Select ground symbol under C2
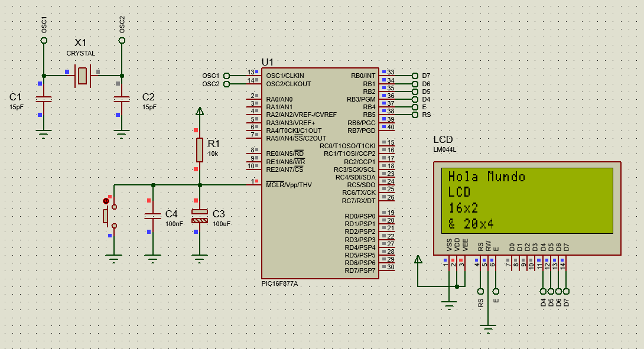644x349 pixels. [122, 134]
